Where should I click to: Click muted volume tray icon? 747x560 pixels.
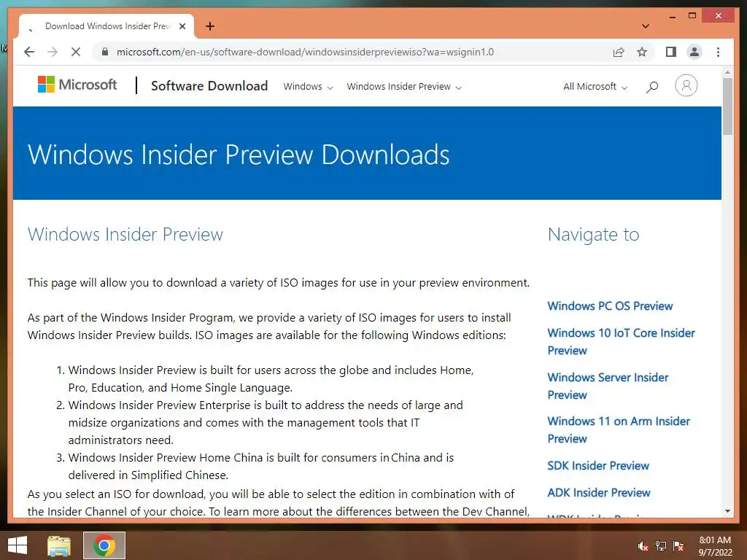pos(643,546)
